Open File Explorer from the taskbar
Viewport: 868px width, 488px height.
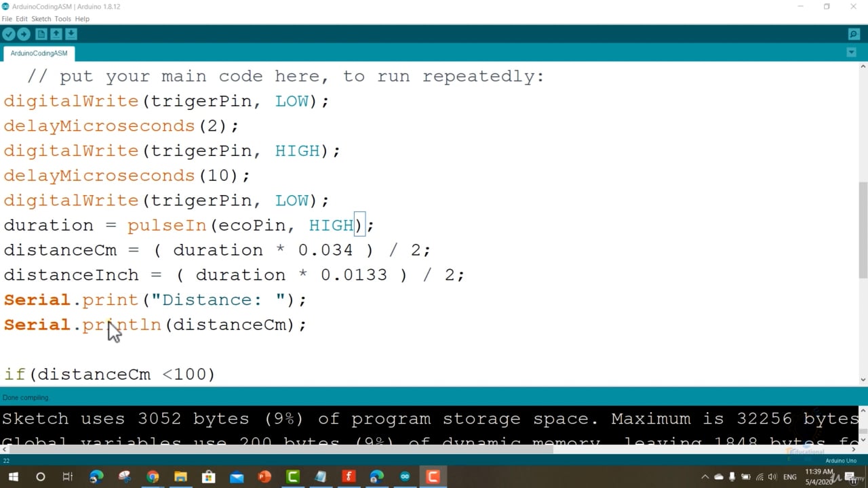point(180,477)
